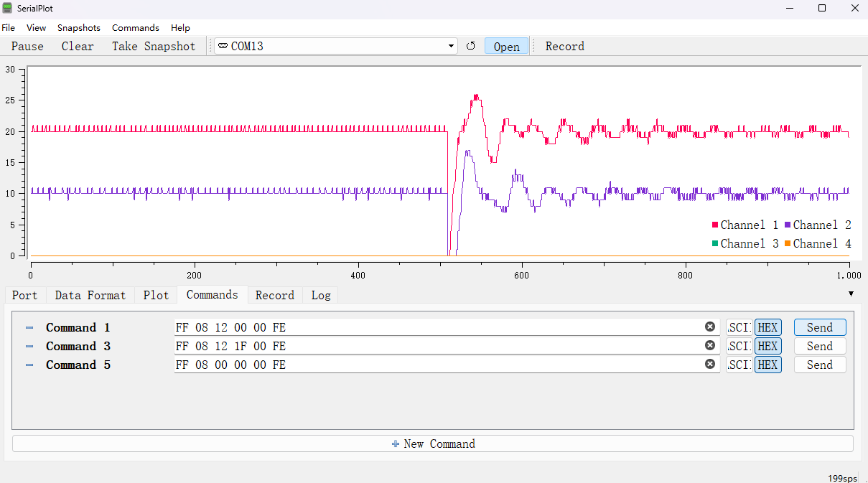This screenshot has height=483, width=868.
Task: Open the Log tab
Action: point(321,296)
